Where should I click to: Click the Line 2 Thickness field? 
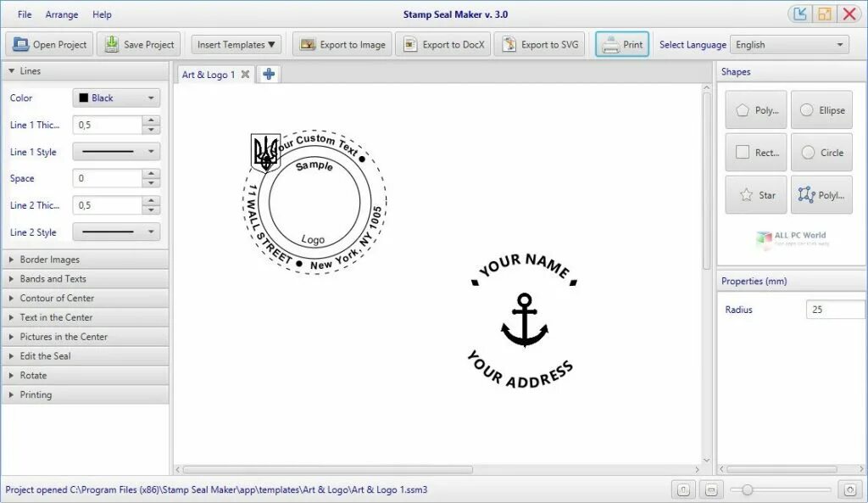(108, 205)
